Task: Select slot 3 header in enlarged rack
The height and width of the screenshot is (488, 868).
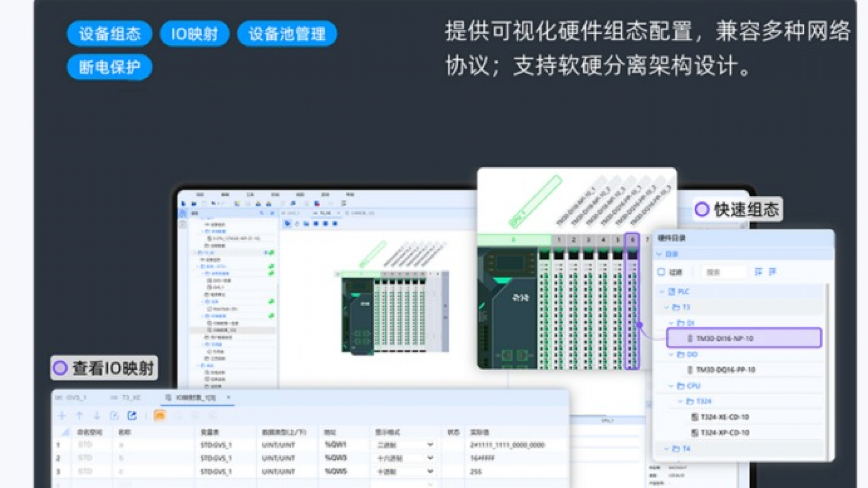Action: pos(588,240)
